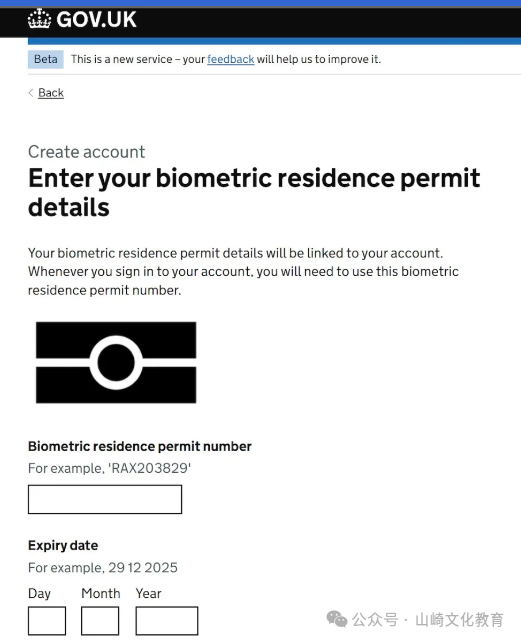Click the GOV.UK crown logo icon
The height and width of the screenshot is (641, 521).
point(39,19)
